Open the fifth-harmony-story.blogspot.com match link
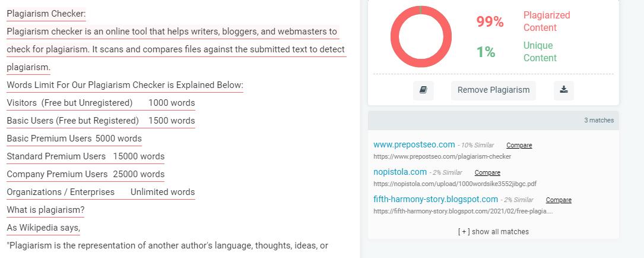This screenshot has height=258, width=644. [435, 199]
